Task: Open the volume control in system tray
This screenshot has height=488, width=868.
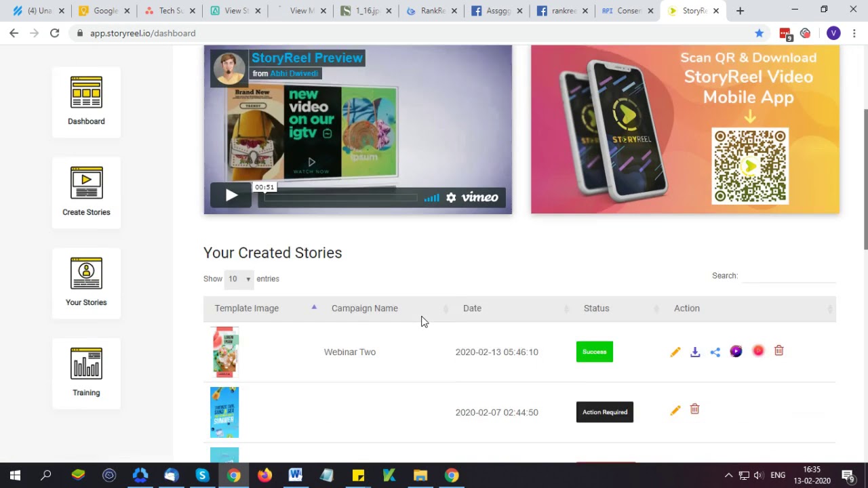Action: (x=758, y=475)
